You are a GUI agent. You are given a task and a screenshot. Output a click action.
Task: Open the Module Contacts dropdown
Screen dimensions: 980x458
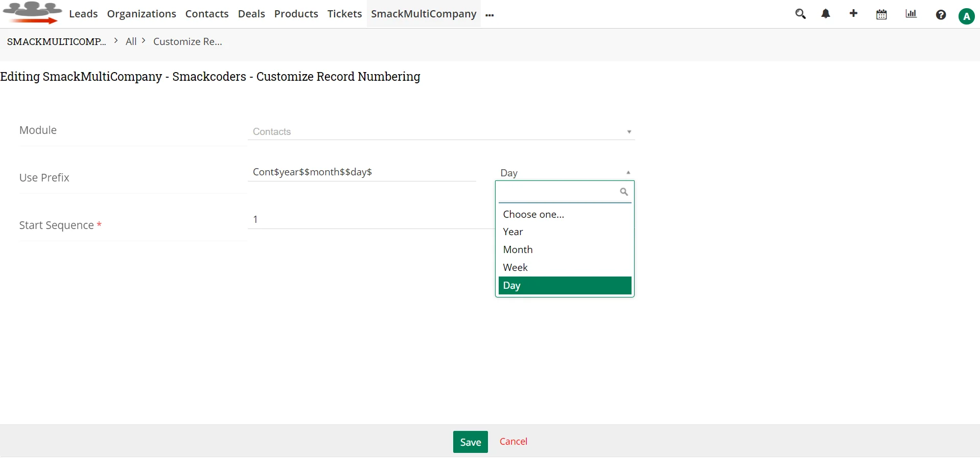[x=441, y=132]
